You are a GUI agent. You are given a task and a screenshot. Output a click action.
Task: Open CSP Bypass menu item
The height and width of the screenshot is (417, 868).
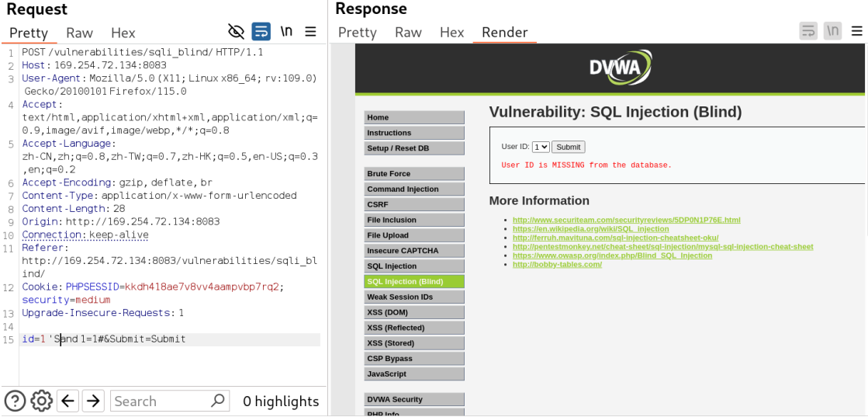coord(414,359)
